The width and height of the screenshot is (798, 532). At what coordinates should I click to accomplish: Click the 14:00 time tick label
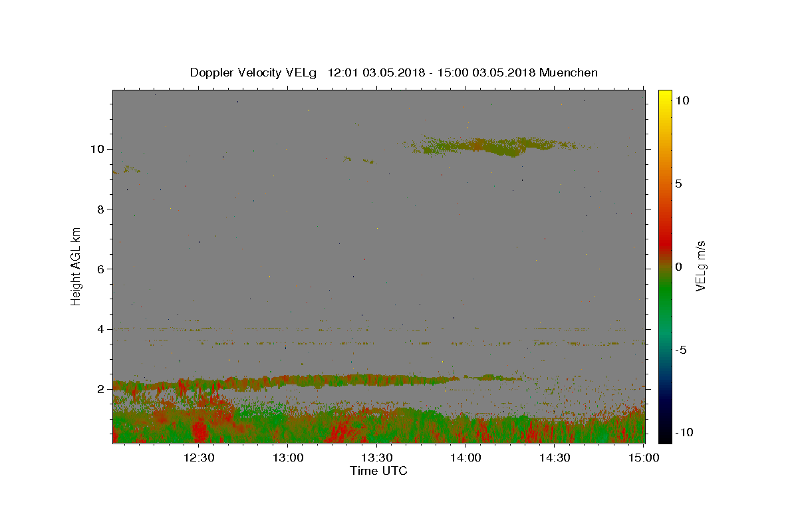[465, 457]
